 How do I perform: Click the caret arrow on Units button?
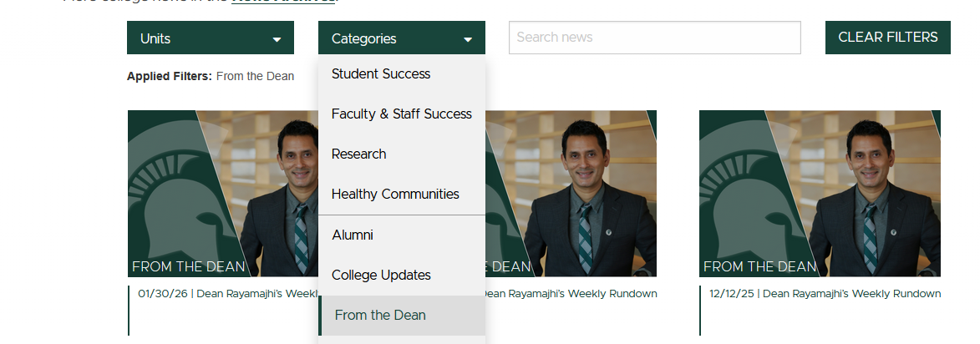277,39
